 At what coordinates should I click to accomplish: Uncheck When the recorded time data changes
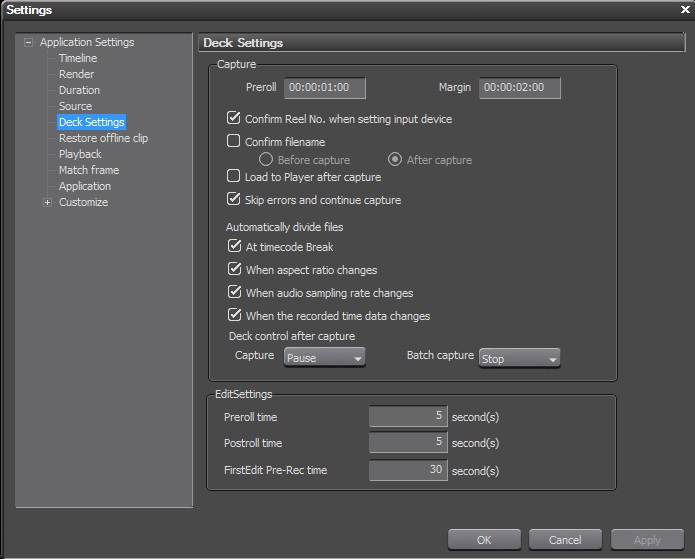click(234, 315)
